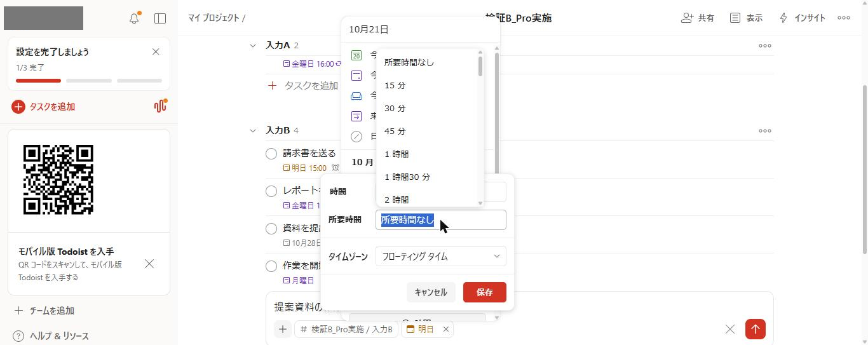This screenshot has height=345, width=868.
Task: Select 所要時間なし from duration list
Action: point(426,62)
